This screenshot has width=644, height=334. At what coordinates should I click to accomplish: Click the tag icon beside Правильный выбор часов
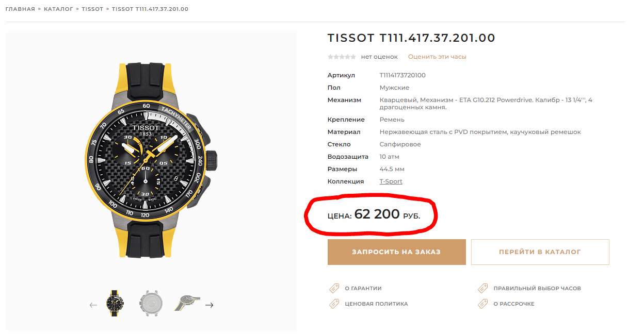point(482,289)
